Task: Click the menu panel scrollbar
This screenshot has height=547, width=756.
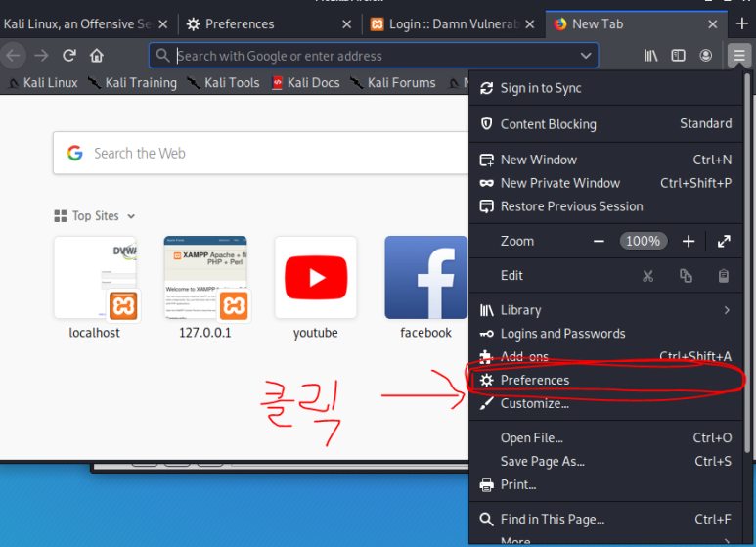Action: [x=747, y=263]
